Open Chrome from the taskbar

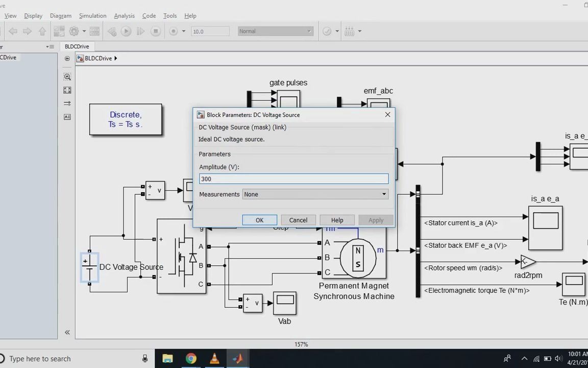point(191,358)
